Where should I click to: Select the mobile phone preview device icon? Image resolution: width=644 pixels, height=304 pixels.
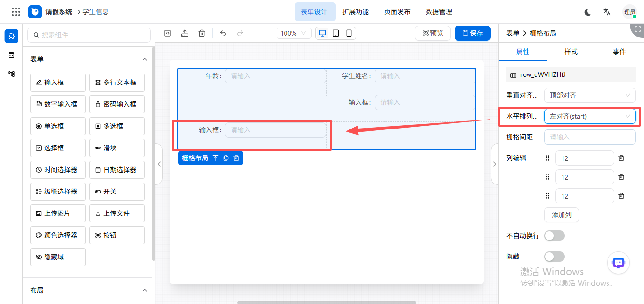coord(349,33)
